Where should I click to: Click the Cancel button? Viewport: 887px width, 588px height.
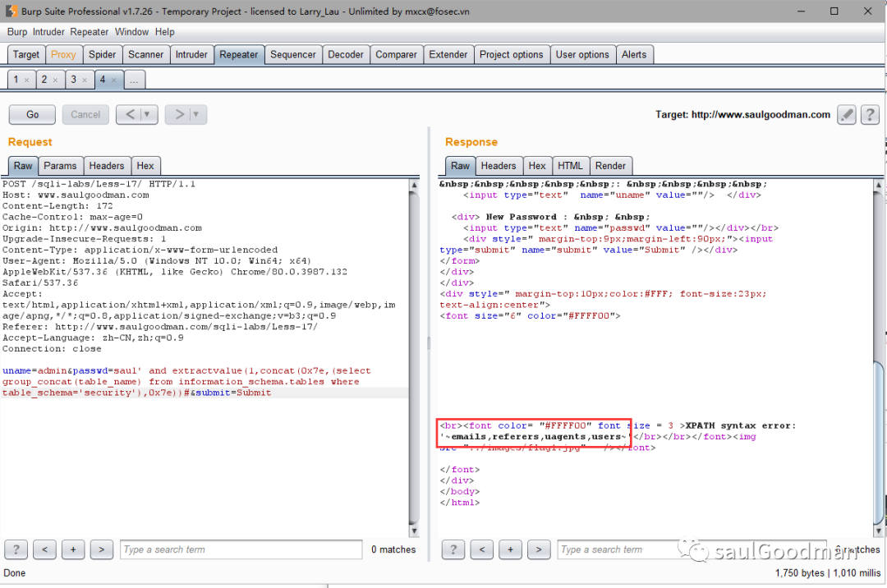(x=85, y=115)
